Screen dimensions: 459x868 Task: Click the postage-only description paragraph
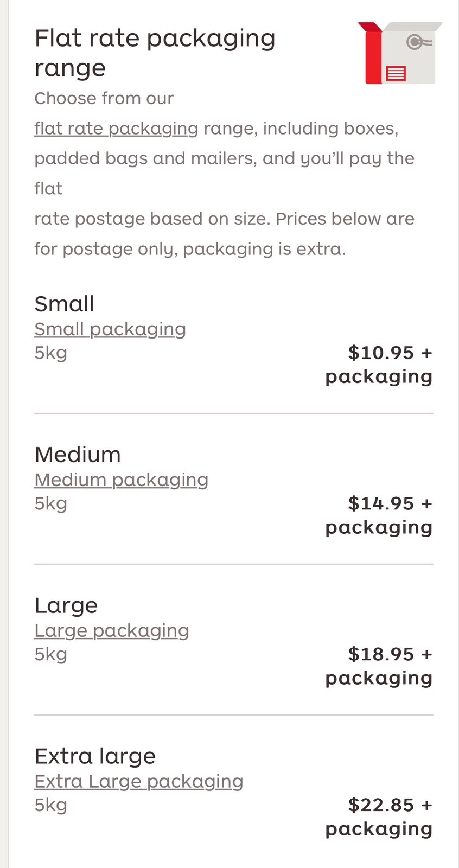click(225, 174)
